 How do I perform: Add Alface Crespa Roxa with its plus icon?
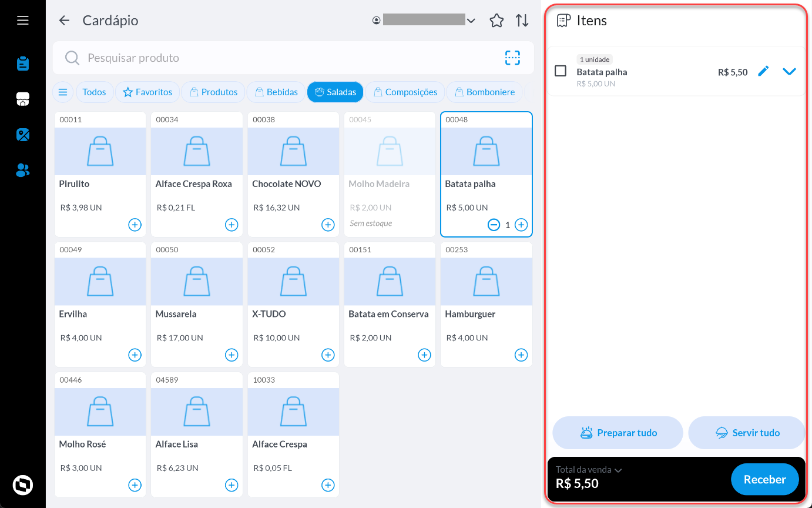coord(231,225)
